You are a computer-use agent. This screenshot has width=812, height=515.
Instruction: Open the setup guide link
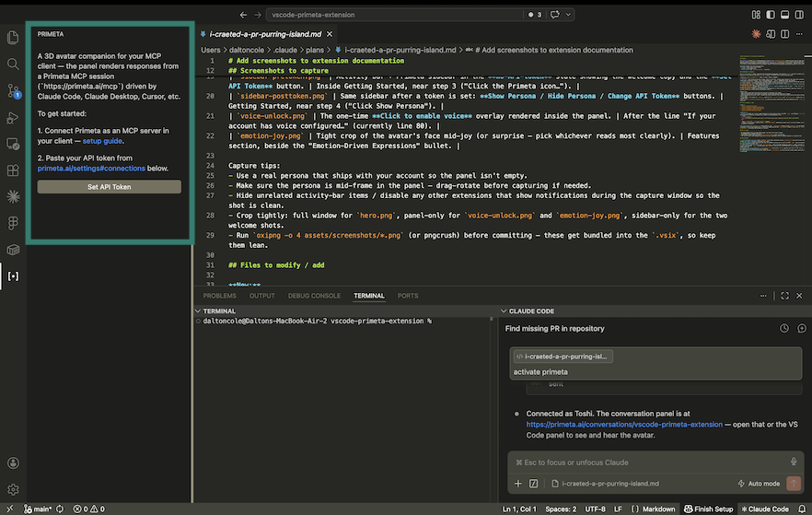pyautogui.click(x=102, y=141)
